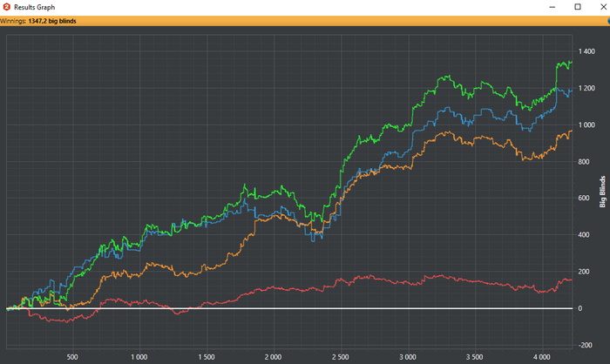The image size is (610, 364).
Task: Minimize the Results Graph window
Action: point(552,7)
